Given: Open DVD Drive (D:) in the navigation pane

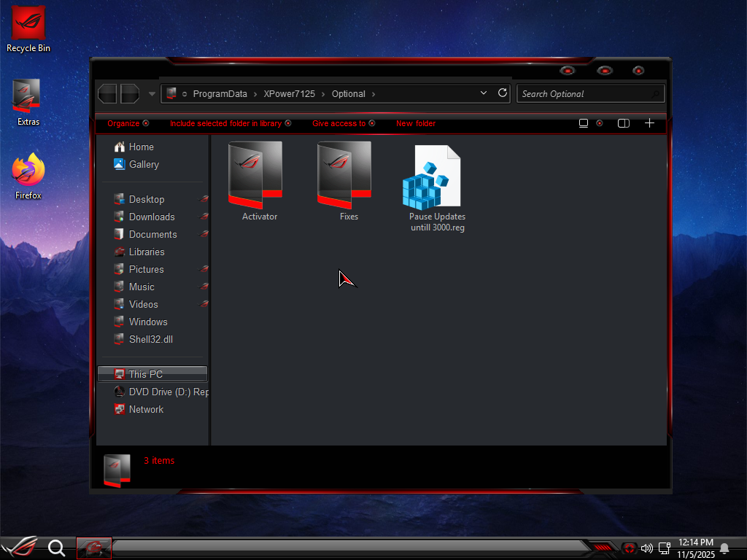Looking at the screenshot, I should click(x=161, y=392).
